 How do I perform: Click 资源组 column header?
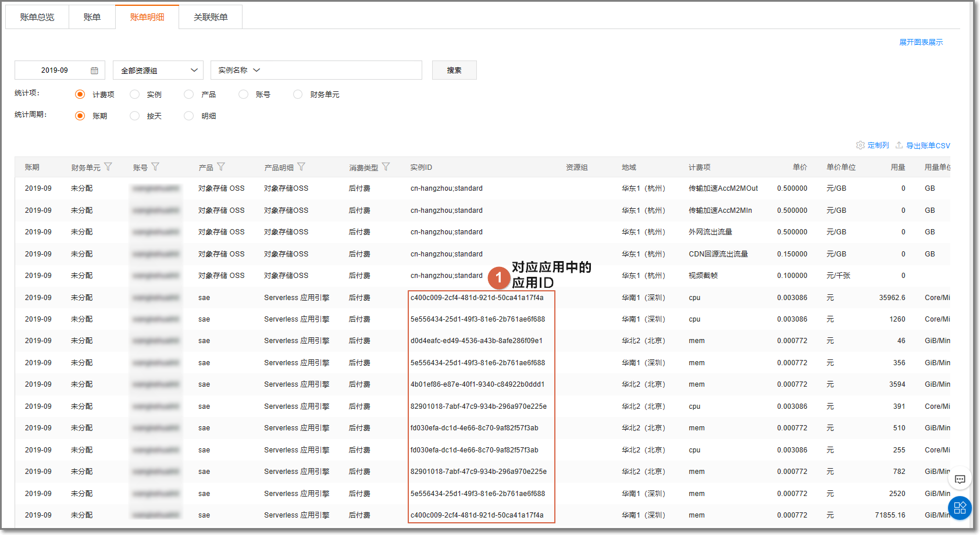tap(577, 167)
